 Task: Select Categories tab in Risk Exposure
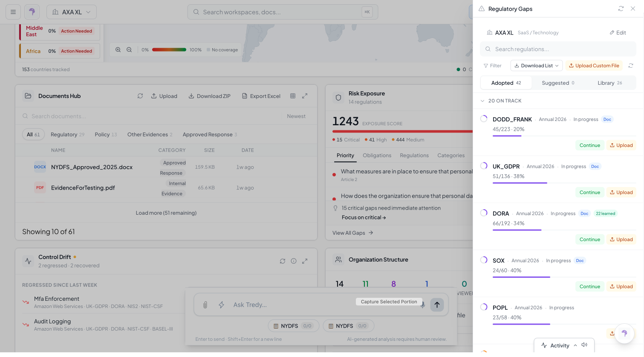tap(451, 155)
